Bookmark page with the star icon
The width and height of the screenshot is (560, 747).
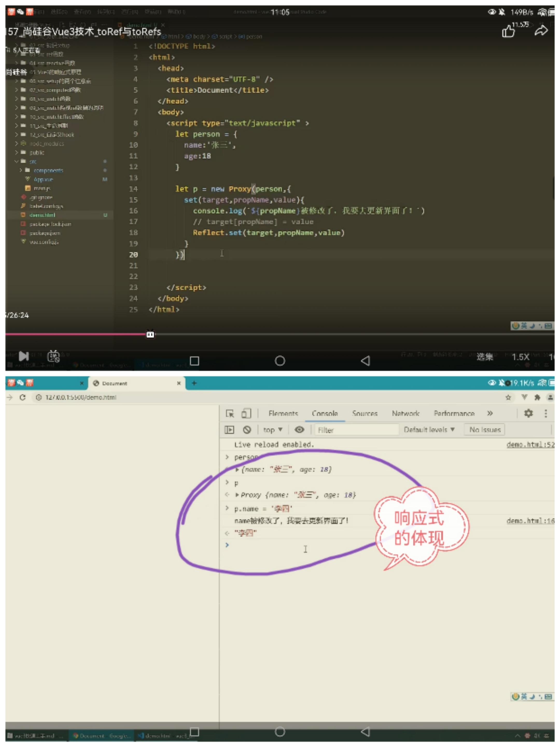tap(508, 398)
